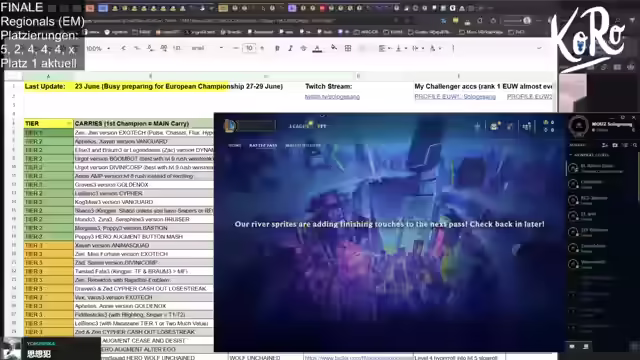
Task: Switch to TFT game tab in client
Action: 322,127
